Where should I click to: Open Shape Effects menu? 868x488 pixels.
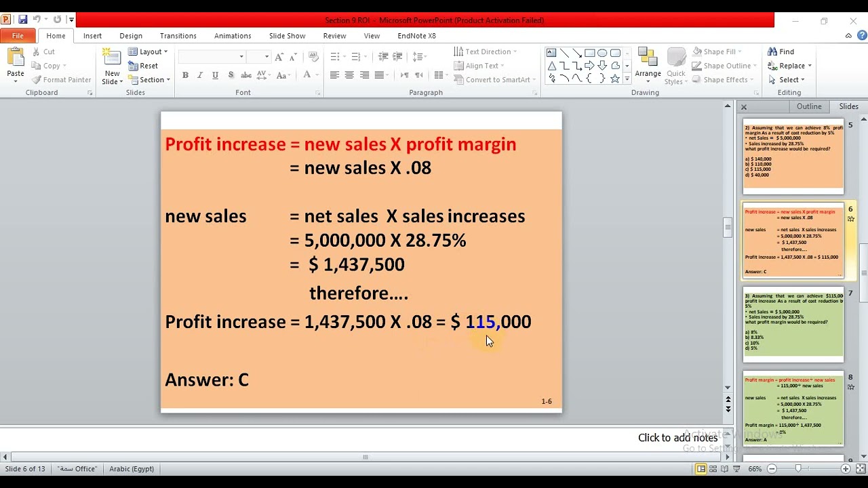point(723,80)
